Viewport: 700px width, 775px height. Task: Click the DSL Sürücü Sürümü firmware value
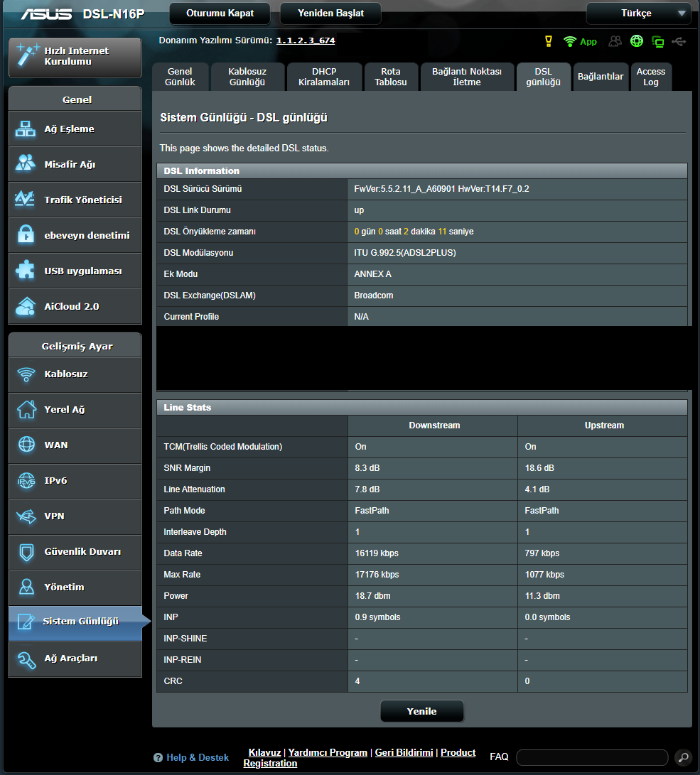441,189
